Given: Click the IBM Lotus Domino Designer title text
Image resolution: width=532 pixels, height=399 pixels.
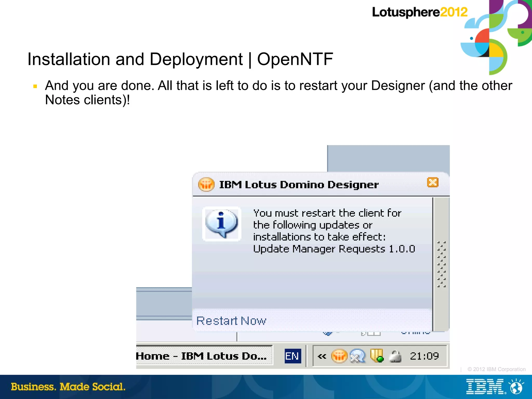Looking at the screenshot, I should pyautogui.click(x=299, y=185).
